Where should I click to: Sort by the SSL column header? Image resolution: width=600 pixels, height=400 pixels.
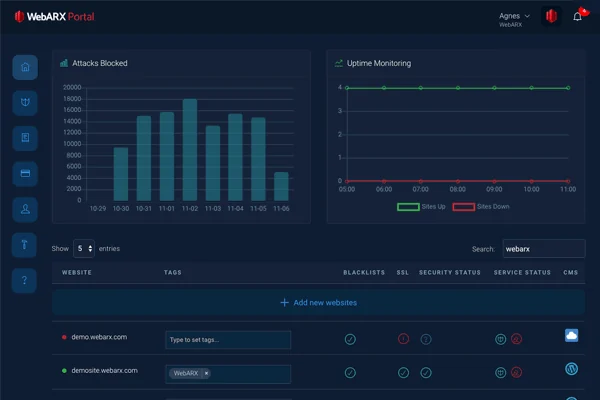[x=403, y=273]
